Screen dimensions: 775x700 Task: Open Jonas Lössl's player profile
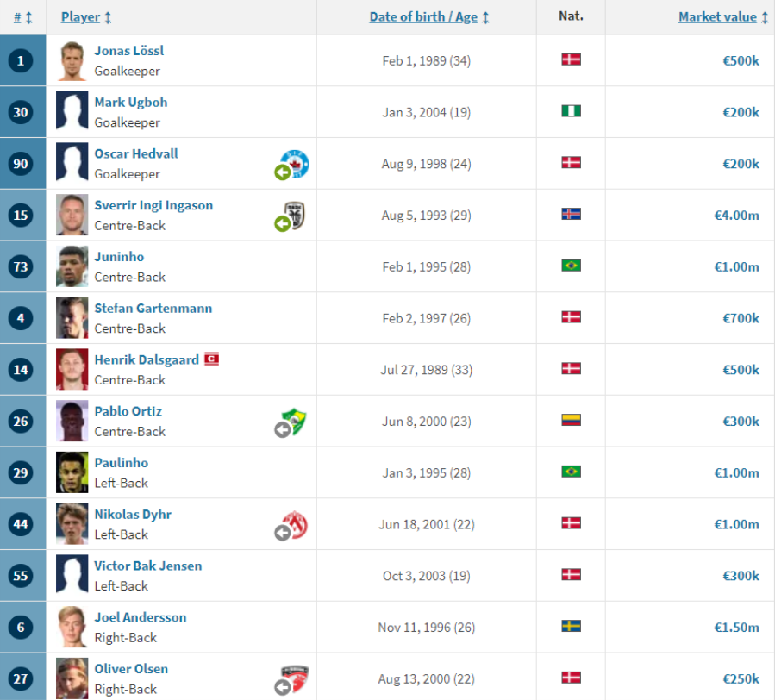pyautogui.click(x=128, y=51)
